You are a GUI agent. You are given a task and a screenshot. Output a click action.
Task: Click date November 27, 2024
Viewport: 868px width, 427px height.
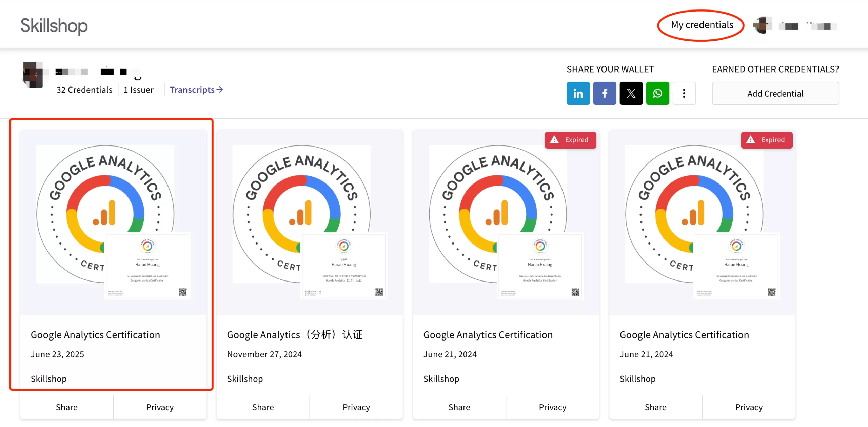coord(264,354)
